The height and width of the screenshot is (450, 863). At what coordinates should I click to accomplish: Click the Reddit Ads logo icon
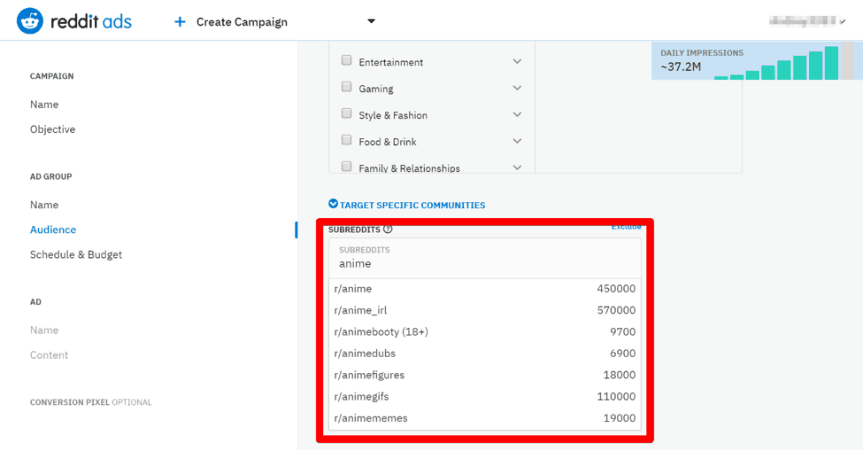29,20
